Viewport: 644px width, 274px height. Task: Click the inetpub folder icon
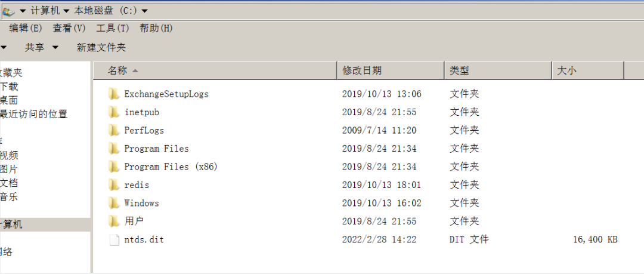[114, 112]
